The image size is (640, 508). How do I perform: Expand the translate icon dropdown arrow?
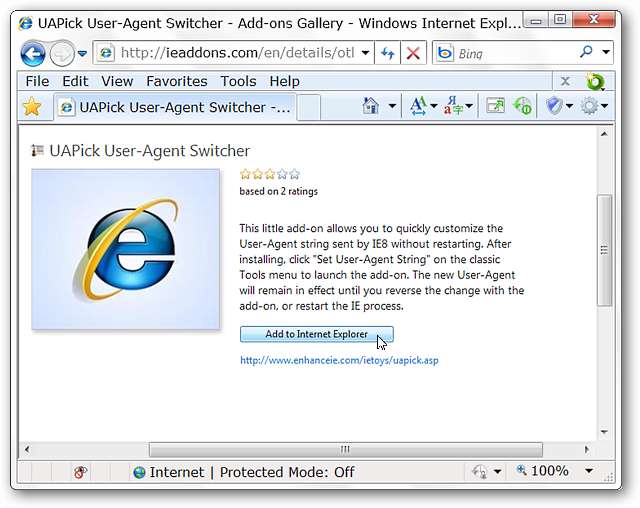tap(469, 106)
